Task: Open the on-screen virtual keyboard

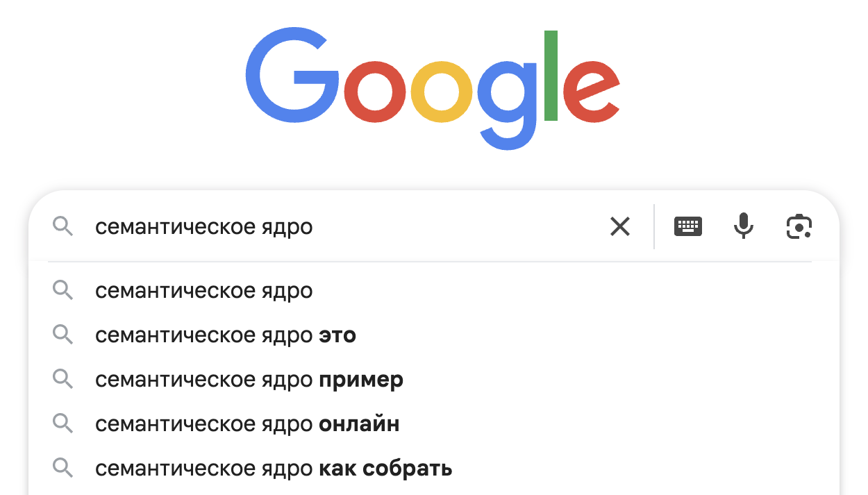Action: pos(688,226)
